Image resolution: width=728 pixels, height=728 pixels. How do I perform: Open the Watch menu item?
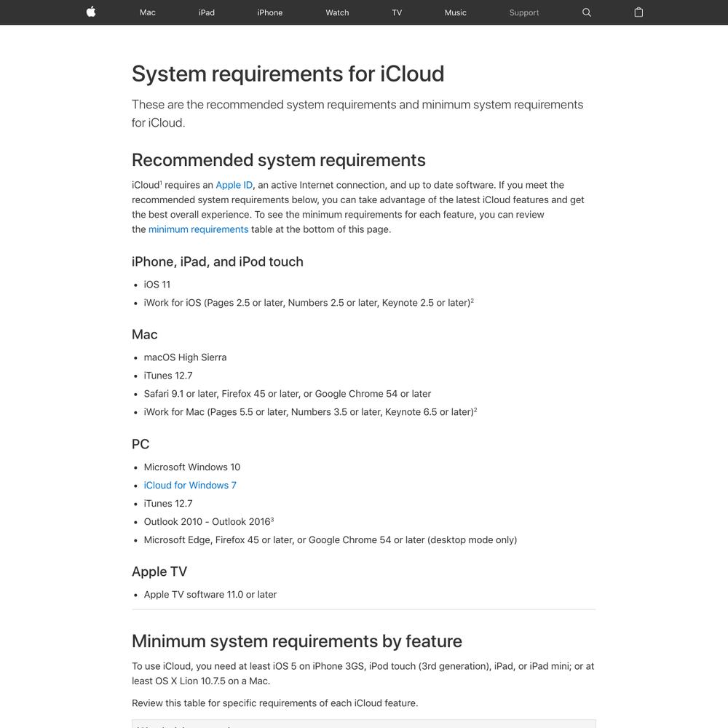point(337,12)
